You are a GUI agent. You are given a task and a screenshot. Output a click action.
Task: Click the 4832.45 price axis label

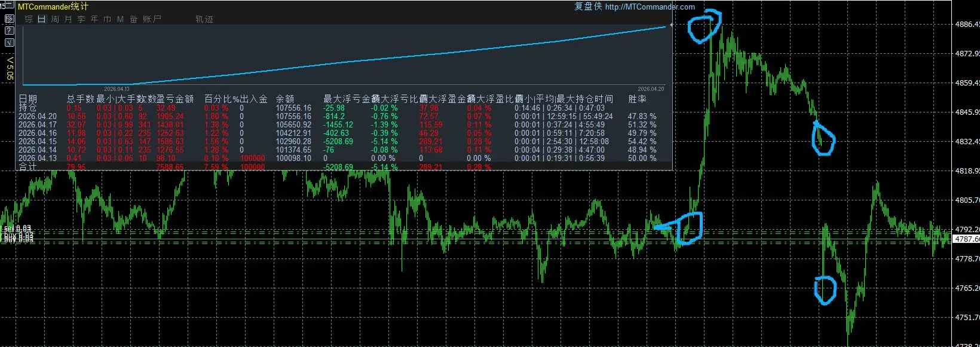point(967,142)
